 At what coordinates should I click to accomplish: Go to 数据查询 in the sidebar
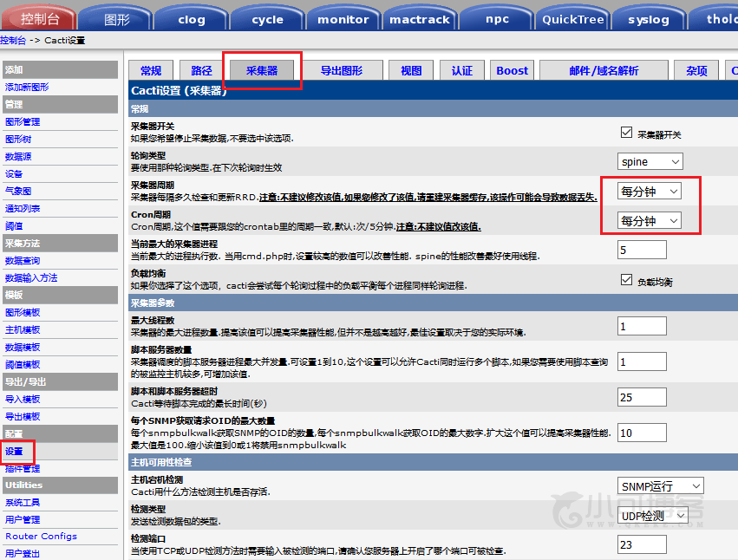(x=23, y=261)
